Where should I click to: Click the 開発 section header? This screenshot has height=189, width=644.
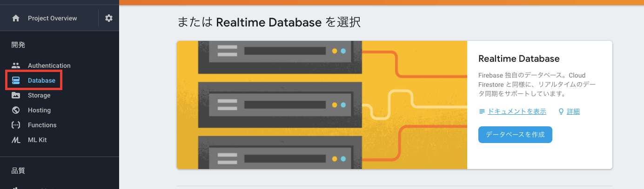coord(18,45)
